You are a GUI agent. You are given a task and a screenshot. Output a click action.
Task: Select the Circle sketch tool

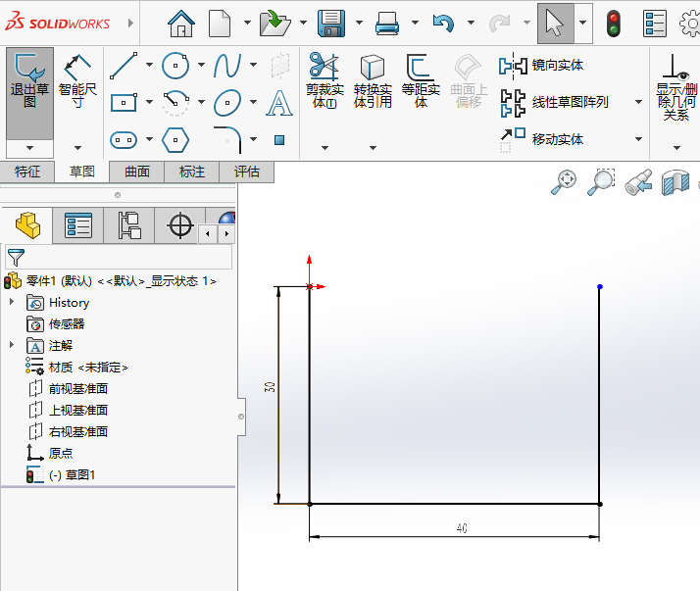tap(175, 66)
